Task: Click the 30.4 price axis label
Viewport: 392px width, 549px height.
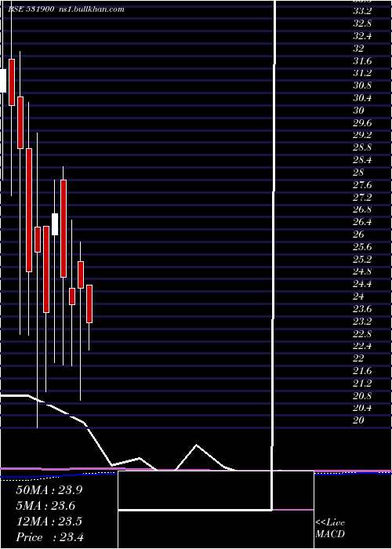Action: [362, 98]
